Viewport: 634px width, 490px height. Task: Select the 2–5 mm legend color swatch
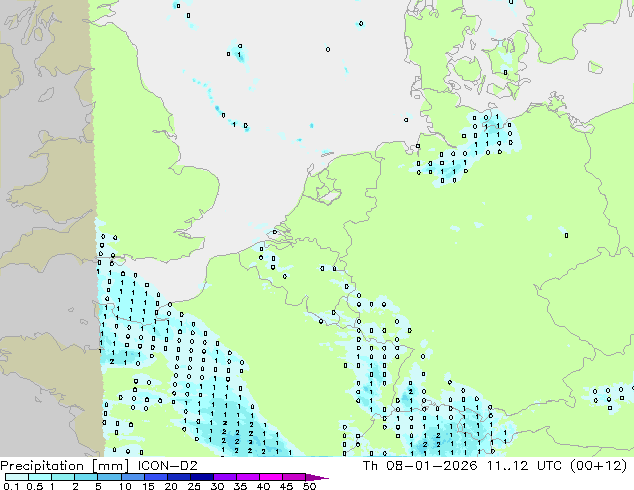point(86,477)
